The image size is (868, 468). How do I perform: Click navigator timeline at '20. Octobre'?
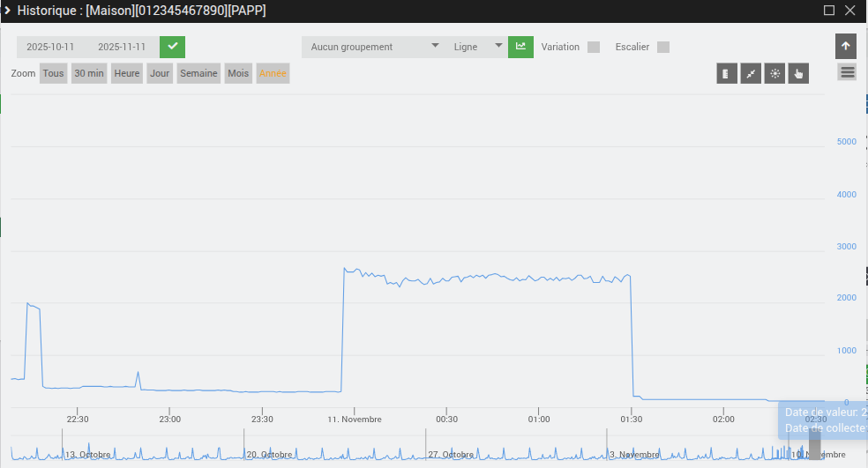(x=270, y=455)
